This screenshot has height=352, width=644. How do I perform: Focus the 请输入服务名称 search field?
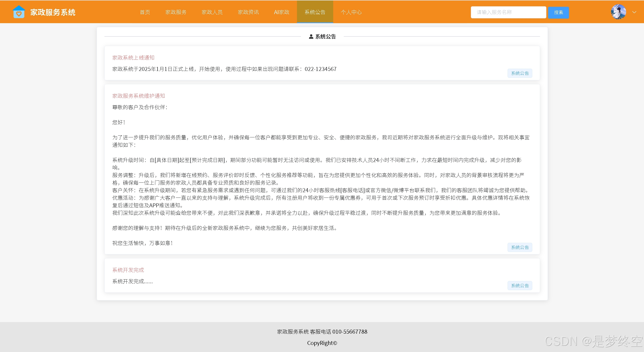[x=508, y=12]
